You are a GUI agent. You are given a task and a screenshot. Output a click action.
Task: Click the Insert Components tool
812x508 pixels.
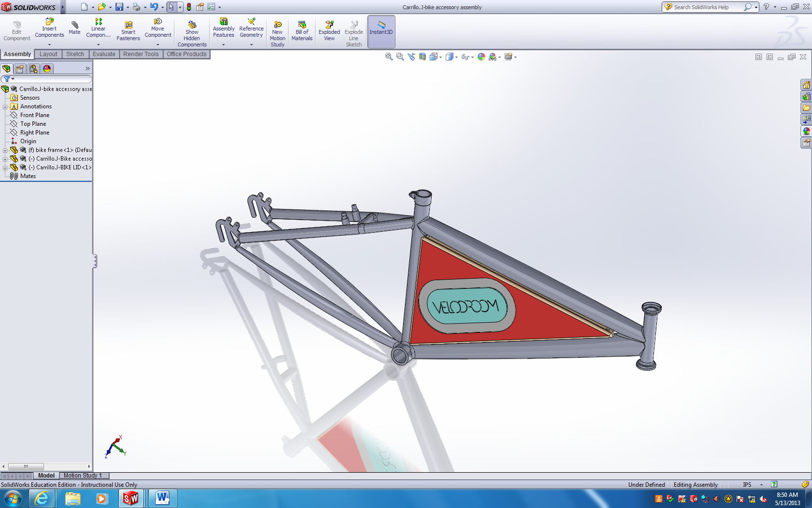(49, 28)
